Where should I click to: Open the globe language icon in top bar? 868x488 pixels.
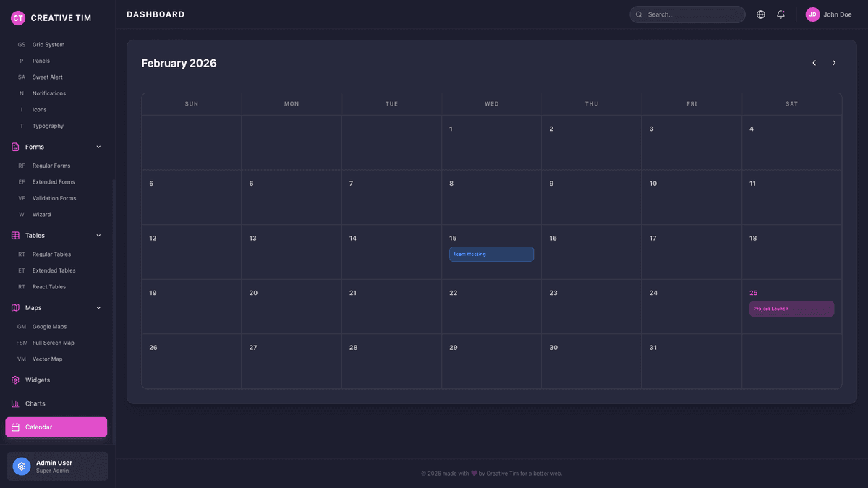760,14
